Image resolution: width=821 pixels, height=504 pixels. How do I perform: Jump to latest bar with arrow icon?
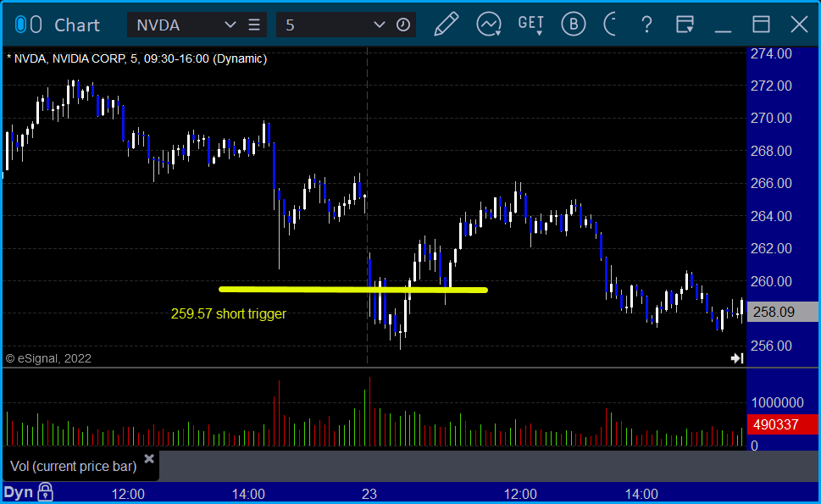(x=737, y=358)
